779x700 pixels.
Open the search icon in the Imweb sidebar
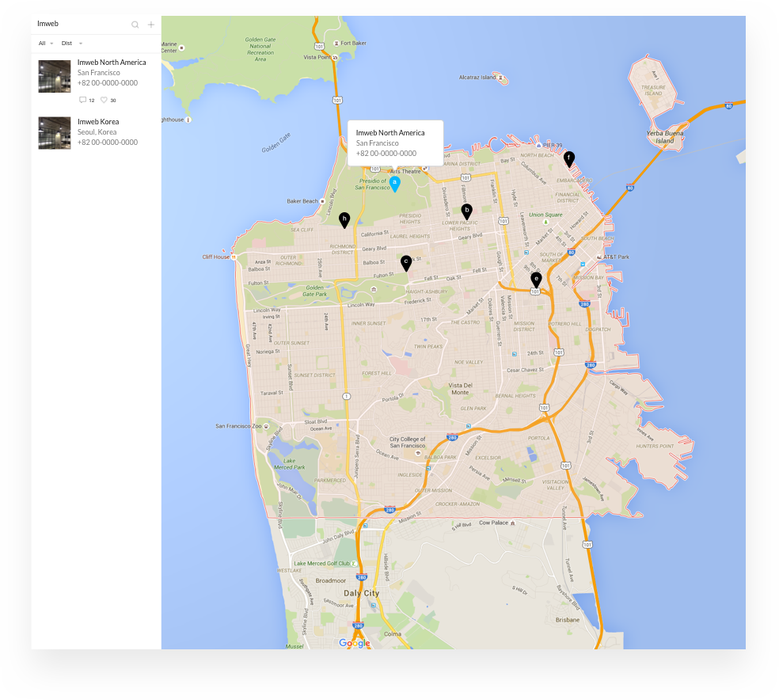(135, 25)
